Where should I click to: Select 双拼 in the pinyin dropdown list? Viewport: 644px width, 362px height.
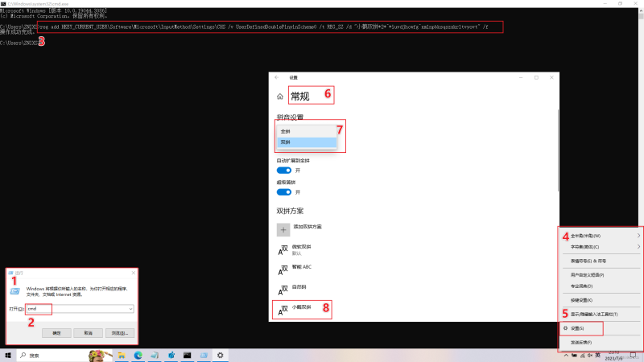[304, 142]
